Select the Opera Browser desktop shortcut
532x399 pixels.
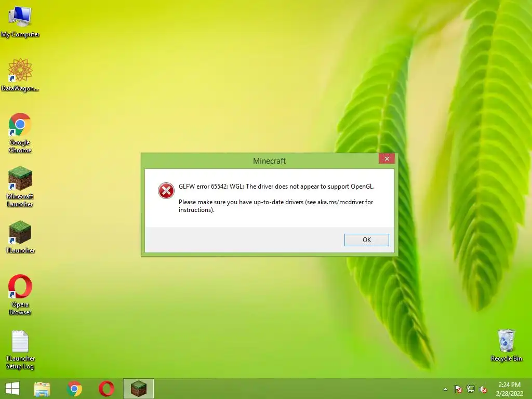tap(20, 295)
